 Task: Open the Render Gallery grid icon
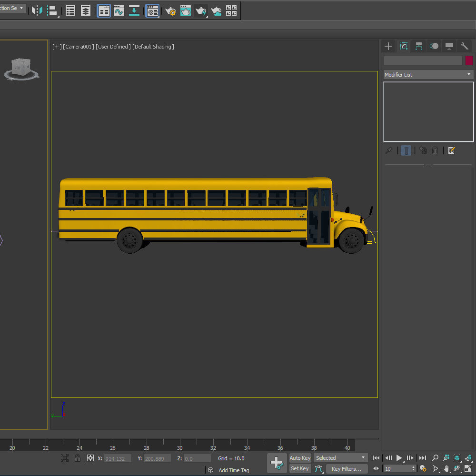231,10
